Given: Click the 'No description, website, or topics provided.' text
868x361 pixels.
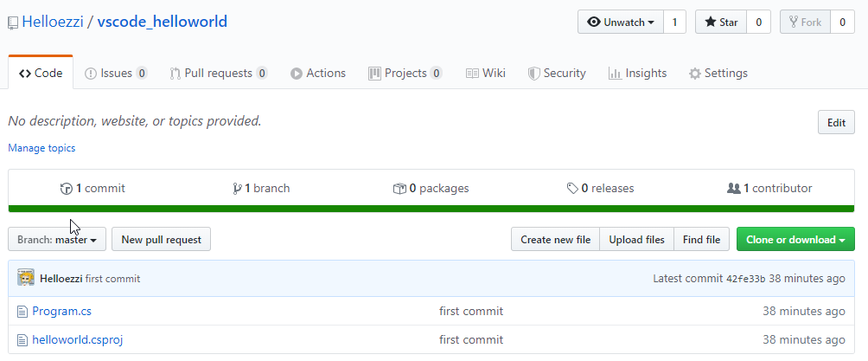Looking at the screenshot, I should 135,121.
